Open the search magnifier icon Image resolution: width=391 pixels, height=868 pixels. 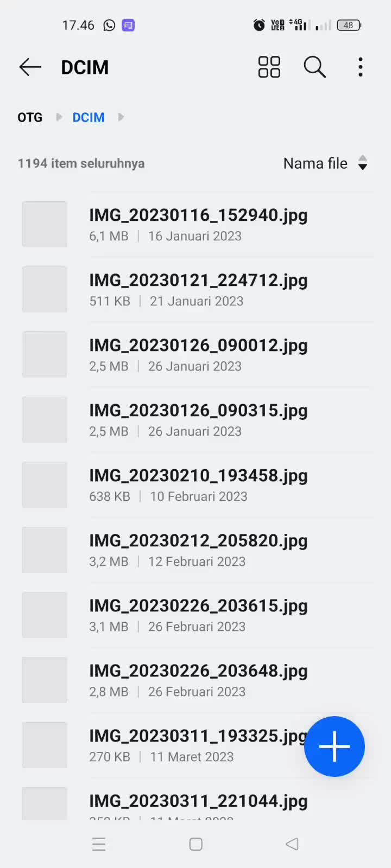click(x=314, y=67)
